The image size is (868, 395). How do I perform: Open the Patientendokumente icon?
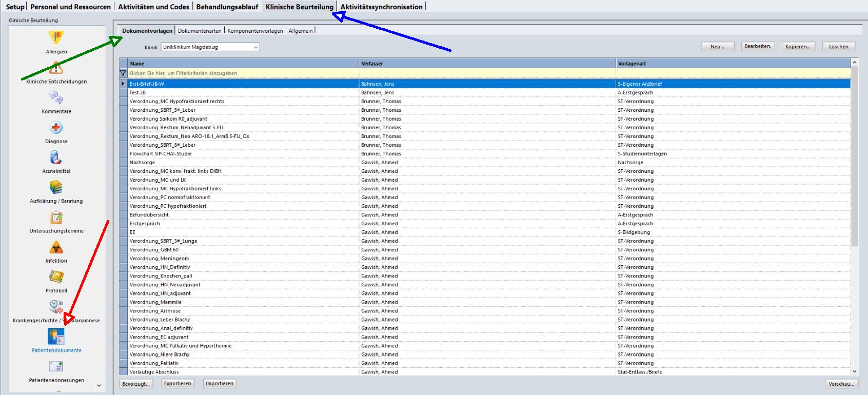[x=56, y=337]
